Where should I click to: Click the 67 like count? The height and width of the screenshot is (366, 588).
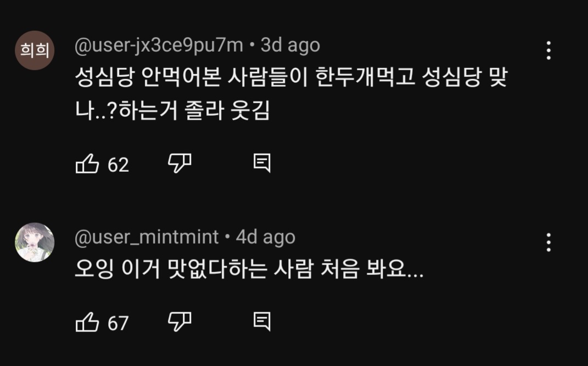[x=118, y=323]
